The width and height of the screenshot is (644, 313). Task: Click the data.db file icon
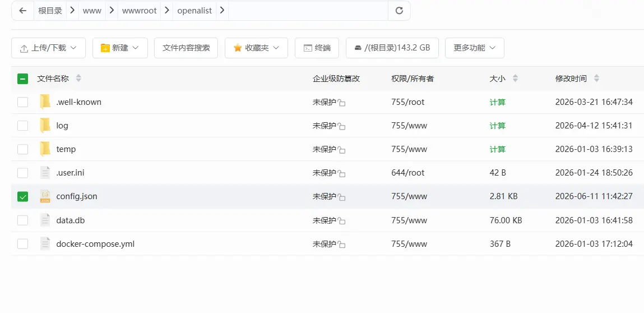45,220
